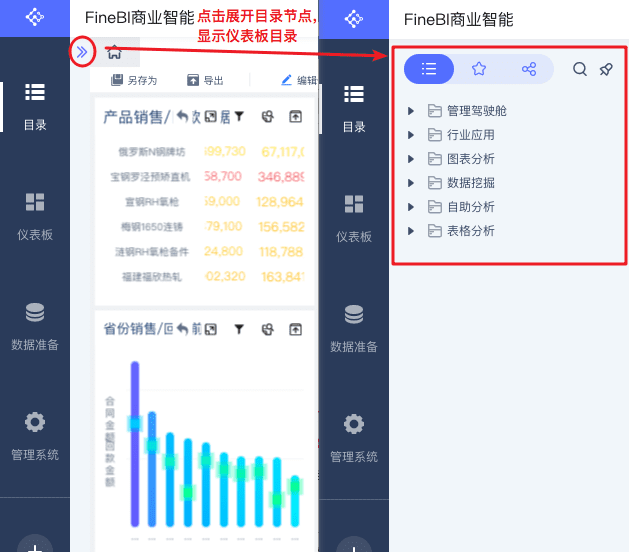Open 数据准备 in the right screenshot's sidebar

354,329
